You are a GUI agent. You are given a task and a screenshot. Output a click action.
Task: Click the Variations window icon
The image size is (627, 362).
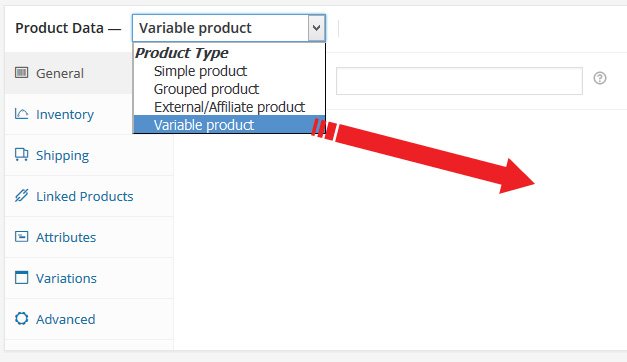(21, 278)
